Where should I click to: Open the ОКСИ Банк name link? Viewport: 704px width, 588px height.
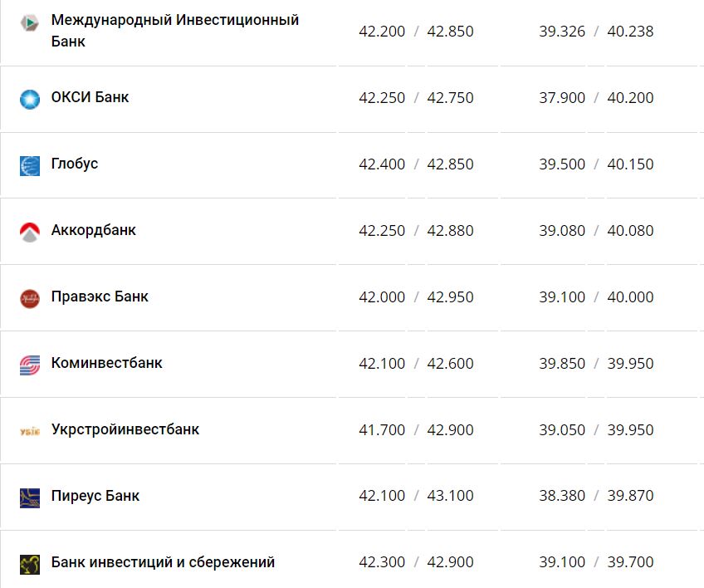(90, 97)
